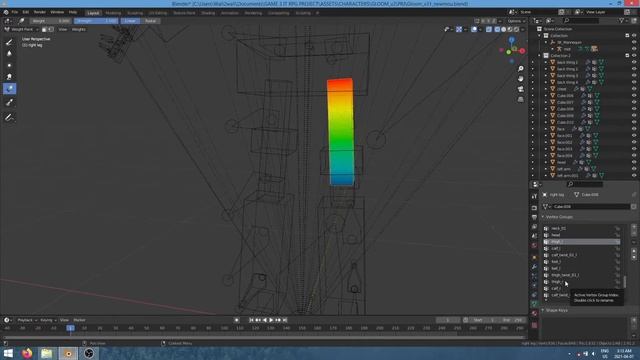640x360 pixels.
Task: Open the Output properties tab
Action: click(x=534, y=217)
